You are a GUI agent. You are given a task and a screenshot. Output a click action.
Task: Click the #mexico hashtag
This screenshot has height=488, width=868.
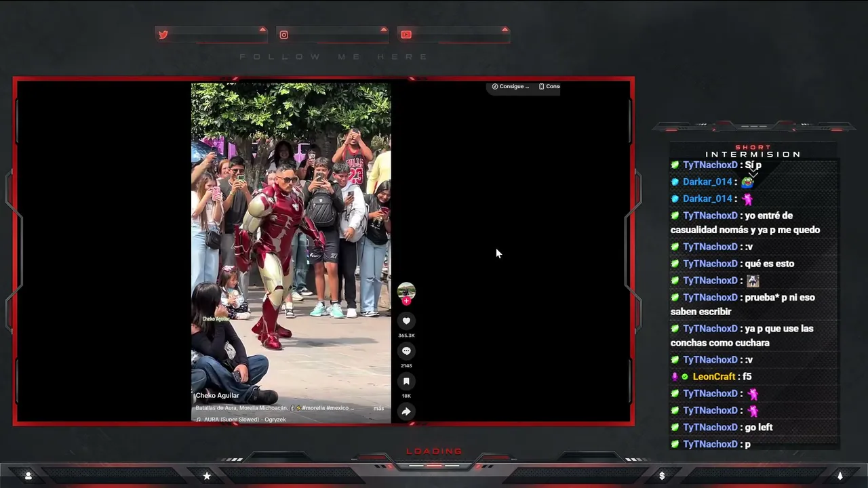click(338, 408)
